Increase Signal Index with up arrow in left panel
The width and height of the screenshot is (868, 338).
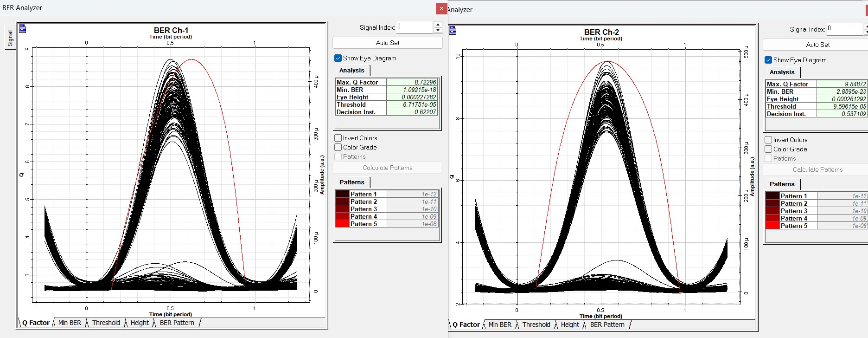coord(438,24)
